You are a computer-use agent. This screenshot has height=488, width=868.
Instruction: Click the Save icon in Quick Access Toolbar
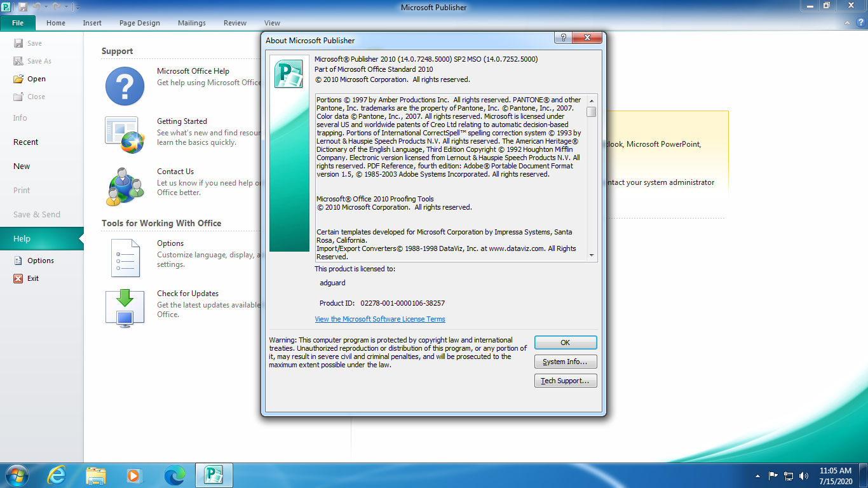coord(24,7)
